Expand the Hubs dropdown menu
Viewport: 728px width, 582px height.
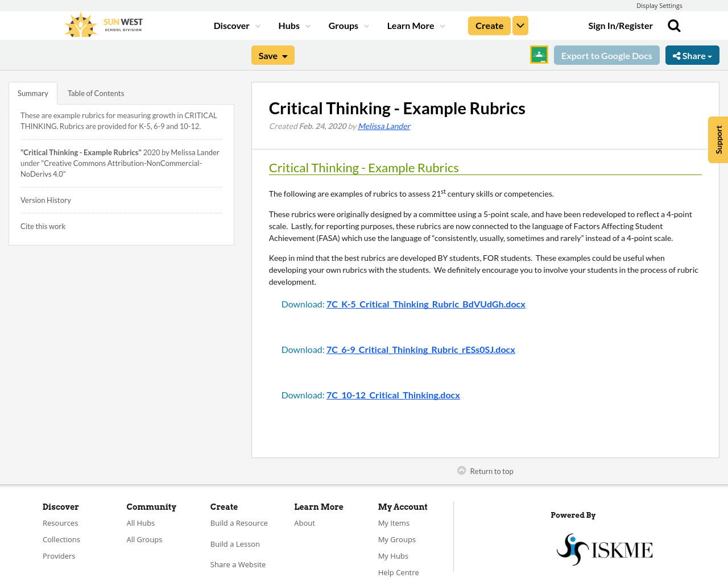click(292, 24)
